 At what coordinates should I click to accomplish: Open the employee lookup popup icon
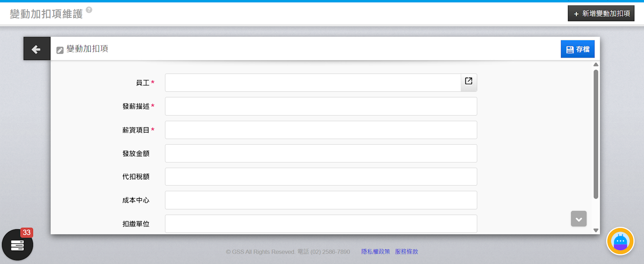(469, 82)
